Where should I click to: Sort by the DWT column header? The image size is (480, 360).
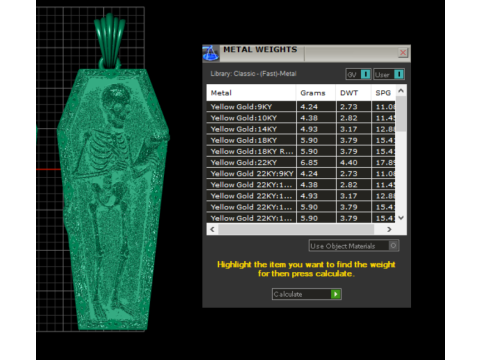(x=353, y=93)
